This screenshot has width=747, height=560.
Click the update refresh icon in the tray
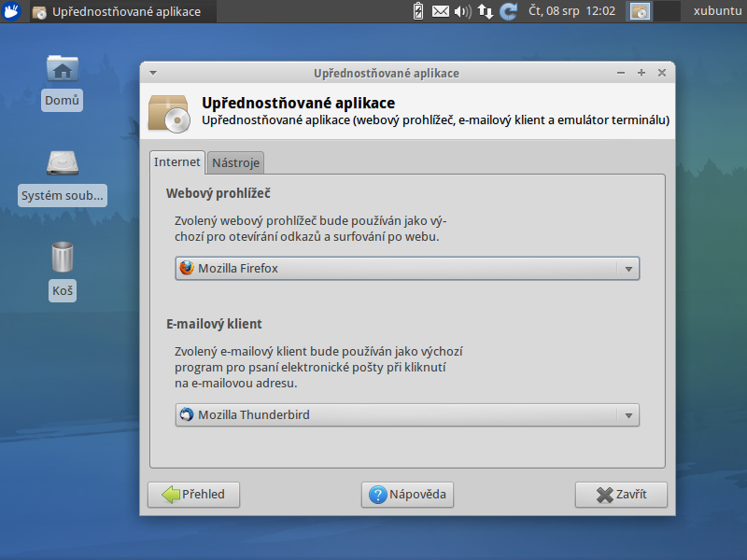tap(506, 10)
